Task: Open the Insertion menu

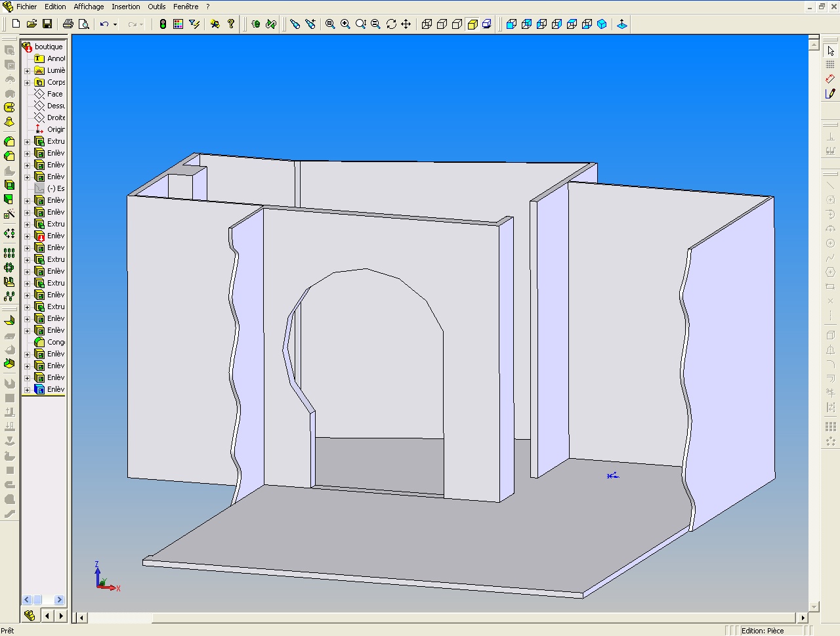Action: tap(125, 7)
